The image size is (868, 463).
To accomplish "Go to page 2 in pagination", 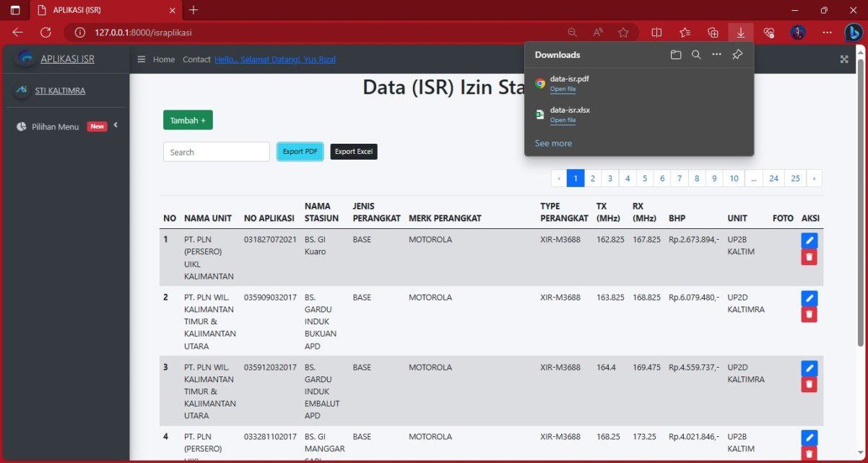I will coord(593,178).
